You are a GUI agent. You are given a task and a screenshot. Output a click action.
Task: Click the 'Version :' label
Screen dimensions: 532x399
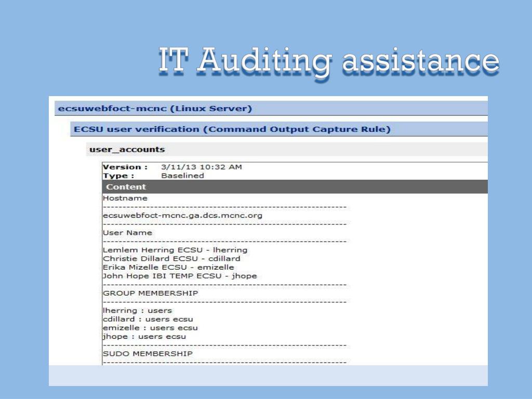(x=125, y=167)
